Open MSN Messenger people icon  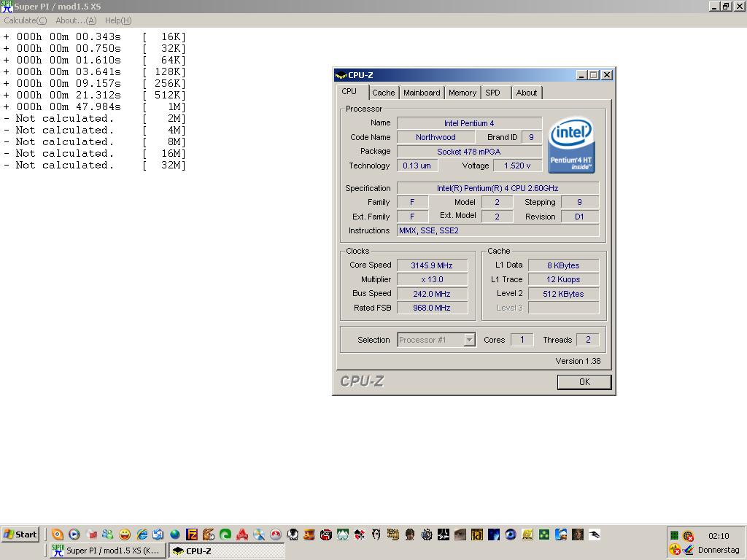pyautogui.click(x=108, y=534)
